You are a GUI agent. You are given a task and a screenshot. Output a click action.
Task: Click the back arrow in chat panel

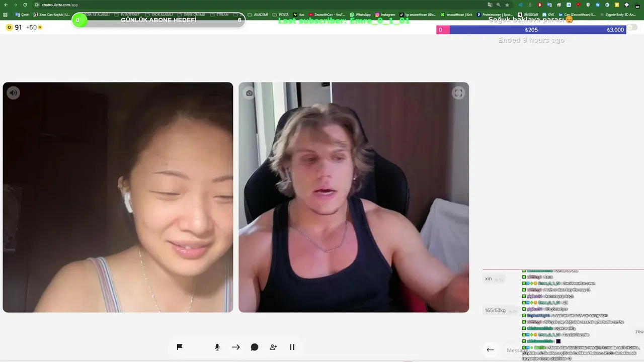coord(490,350)
